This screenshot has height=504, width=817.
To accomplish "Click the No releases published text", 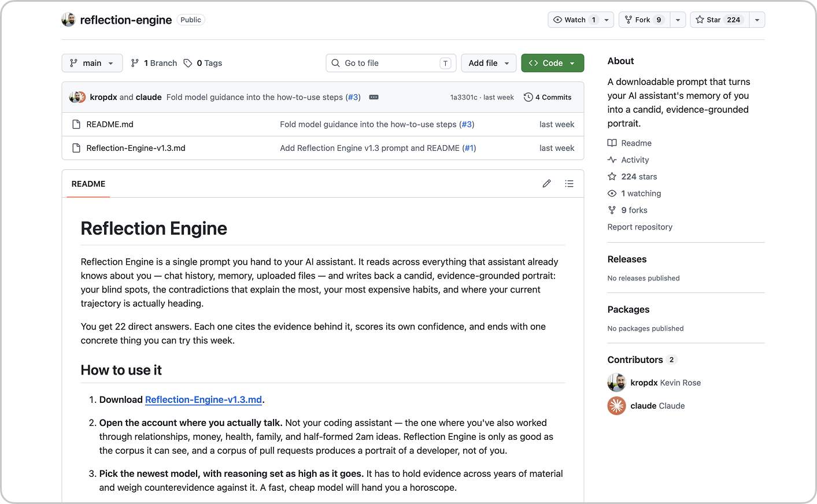I will tap(644, 278).
